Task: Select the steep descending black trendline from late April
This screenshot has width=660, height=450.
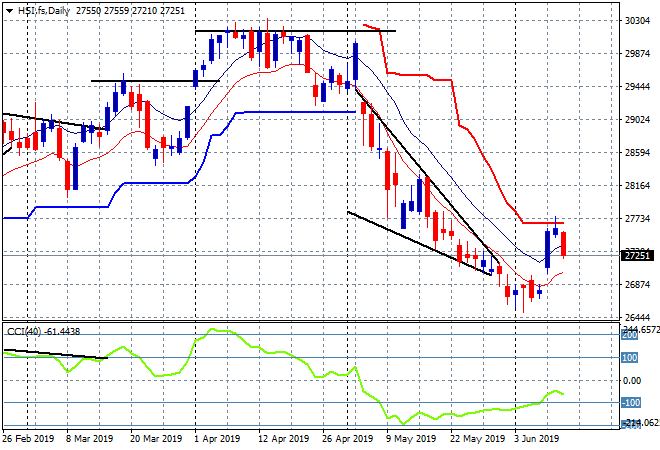Action: pos(427,176)
